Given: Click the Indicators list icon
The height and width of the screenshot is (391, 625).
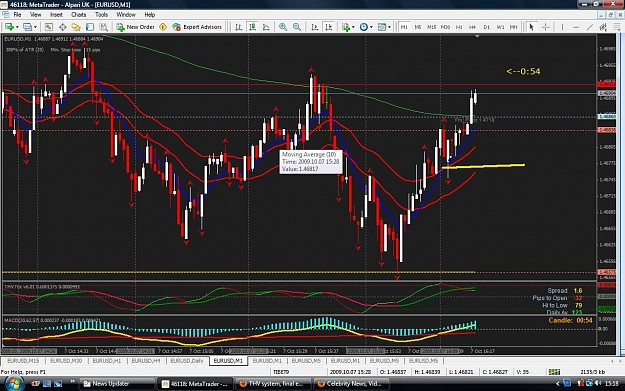Looking at the screenshot, I should click(x=346, y=27).
